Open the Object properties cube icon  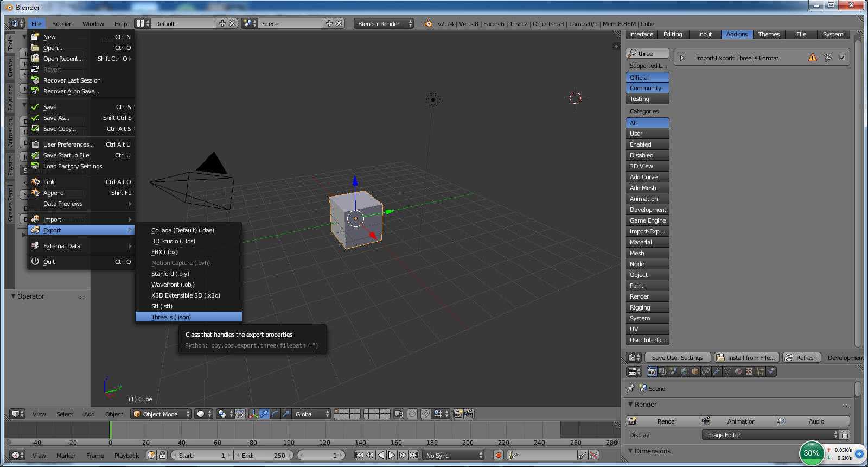(695, 371)
